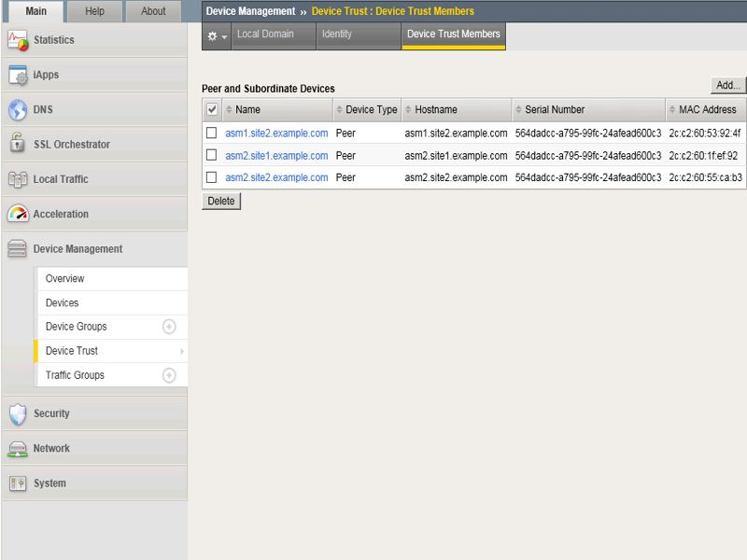This screenshot has width=747, height=560.
Task: Add a new Traffic Group via plus icon
Action: click(169, 375)
